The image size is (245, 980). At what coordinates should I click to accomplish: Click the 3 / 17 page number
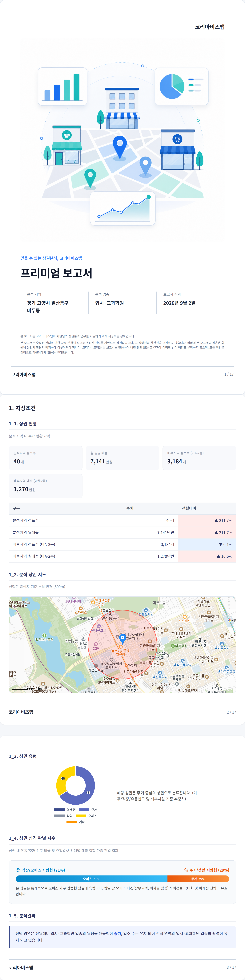pos(231,967)
